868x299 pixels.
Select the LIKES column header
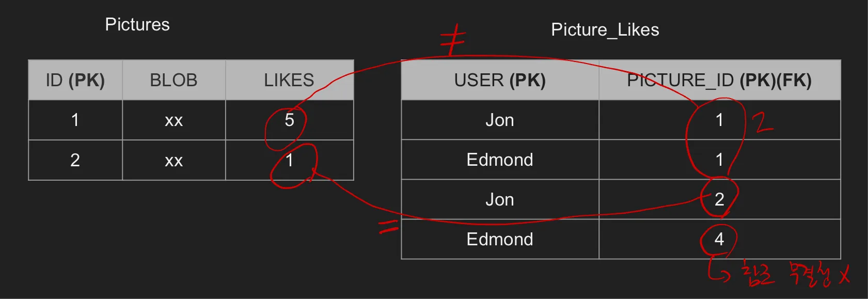[289, 80]
